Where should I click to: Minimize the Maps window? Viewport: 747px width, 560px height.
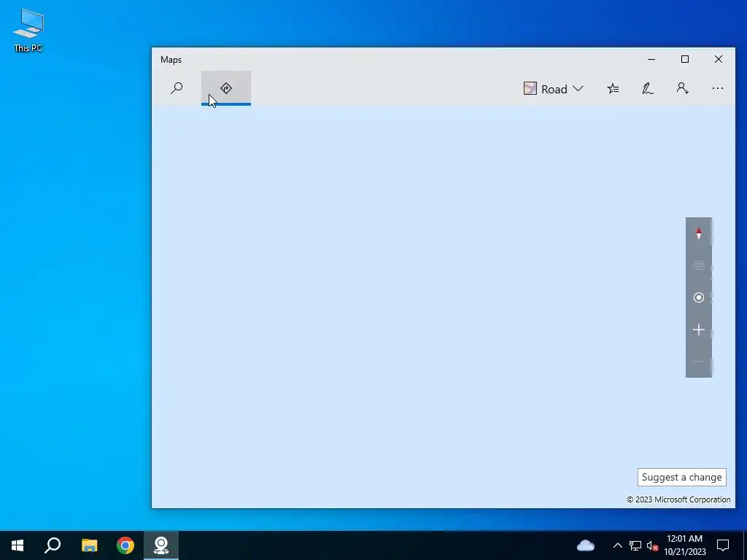pos(651,60)
